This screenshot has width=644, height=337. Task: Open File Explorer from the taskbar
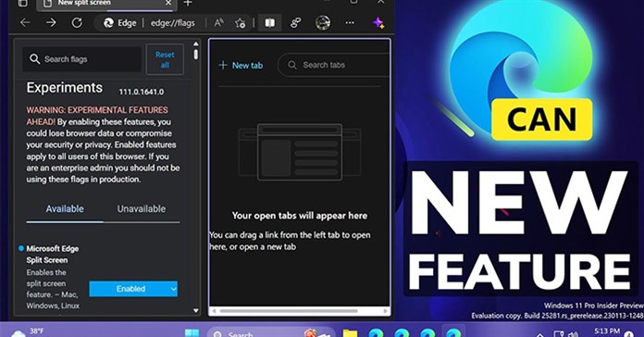(x=350, y=333)
